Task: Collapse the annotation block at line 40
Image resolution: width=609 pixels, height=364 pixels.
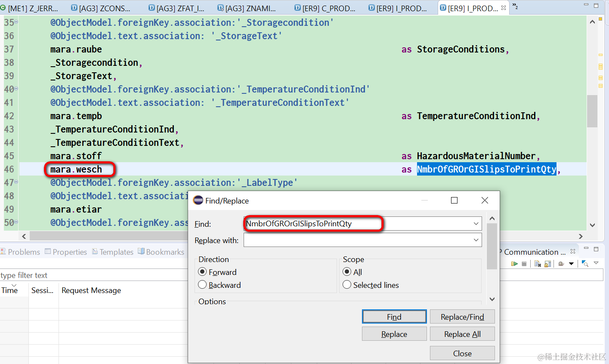Action: [x=16, y=89]
